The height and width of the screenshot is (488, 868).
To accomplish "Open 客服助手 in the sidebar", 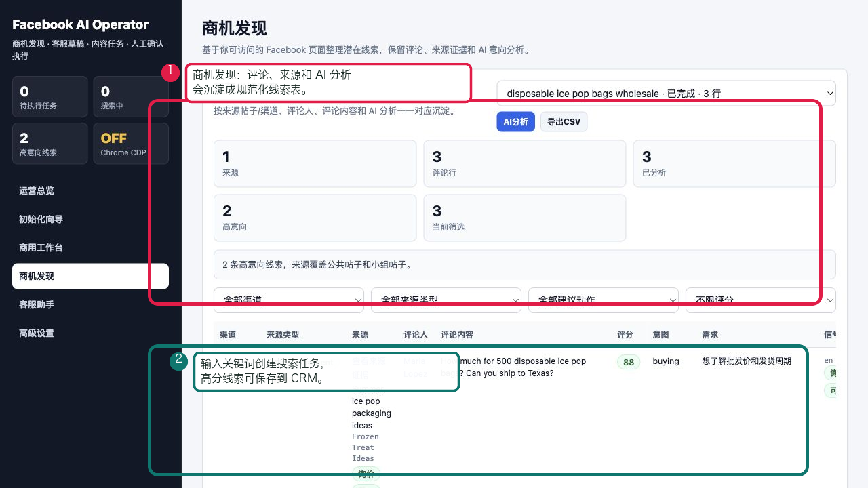I will (x=90, y=305).
